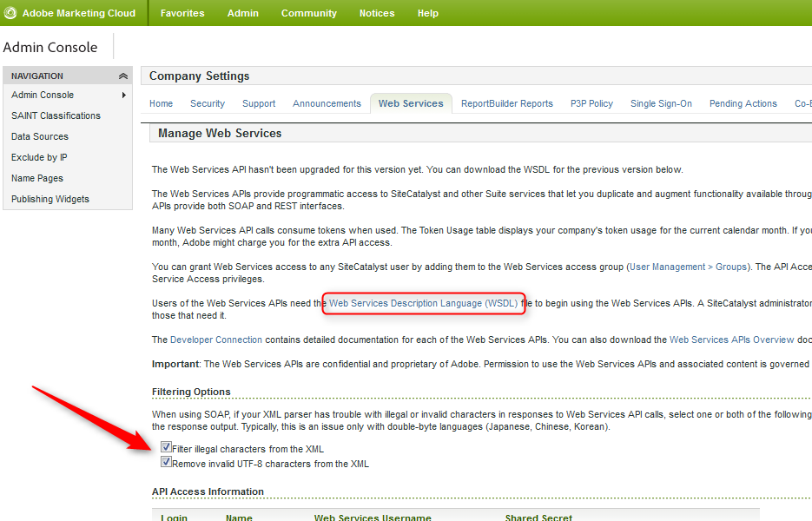Open the Notices menu
This screenshot has height=521, width=812.
[377, 13]
